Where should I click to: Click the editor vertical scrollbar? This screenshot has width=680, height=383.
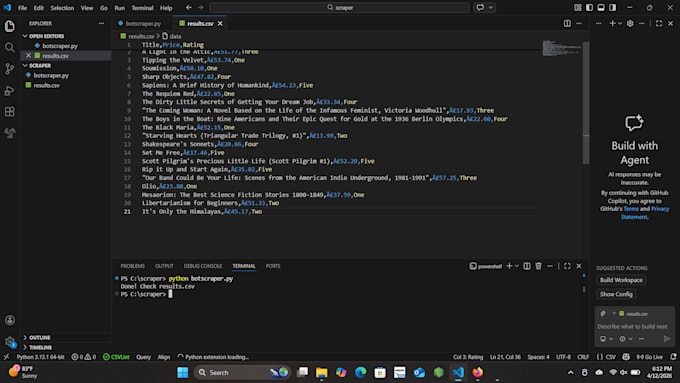tap(585, 103)
